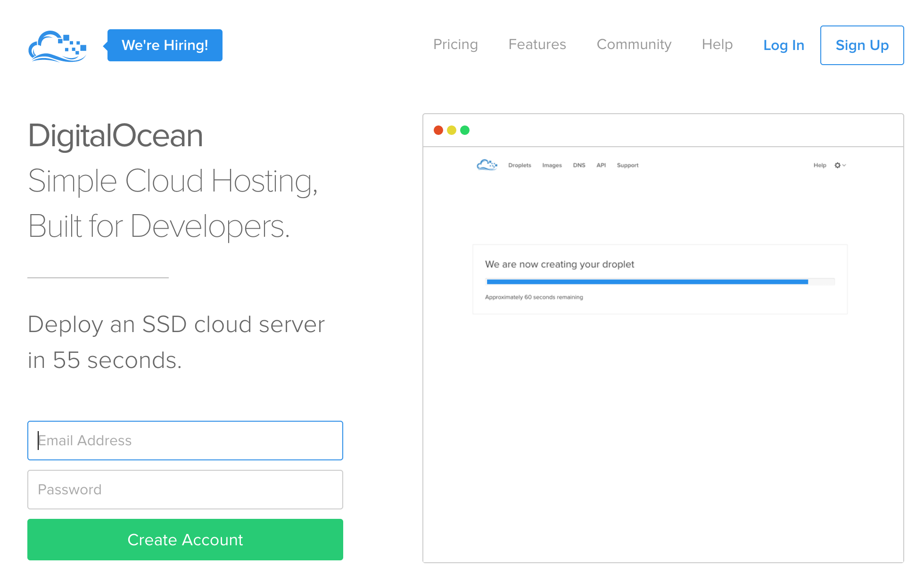
Task: Visit the Community section
Action: pos(634,44)
